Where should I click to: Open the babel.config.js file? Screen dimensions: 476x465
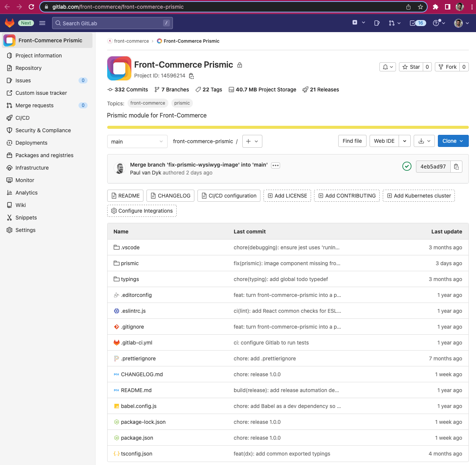pyautogui.click(x=139, y=406)
